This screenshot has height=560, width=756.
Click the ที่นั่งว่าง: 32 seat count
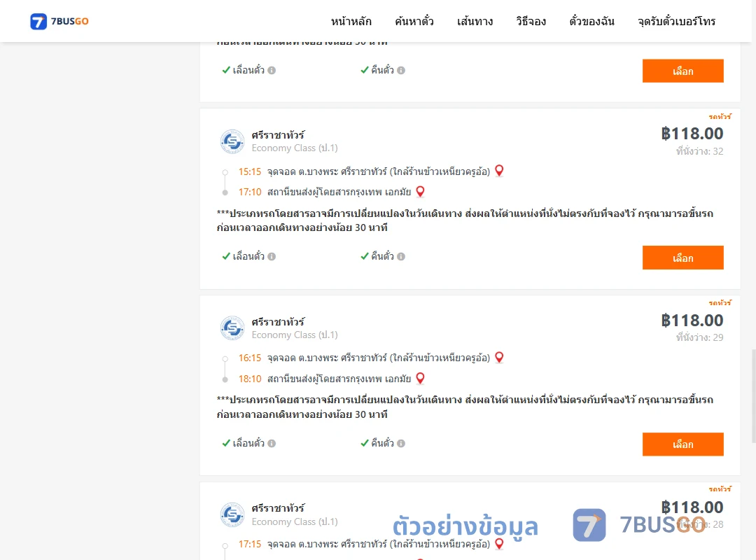[x=699, y=151]
